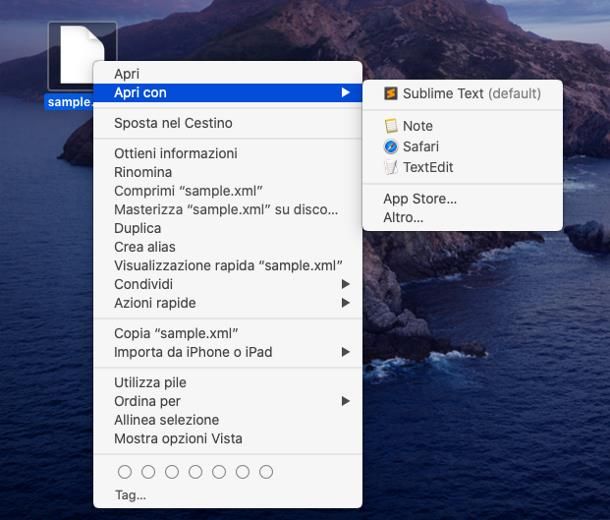Expand Importa da iPhone o iPad arrow
Screen dimensions: 610x520
click(x=345, y=352)
